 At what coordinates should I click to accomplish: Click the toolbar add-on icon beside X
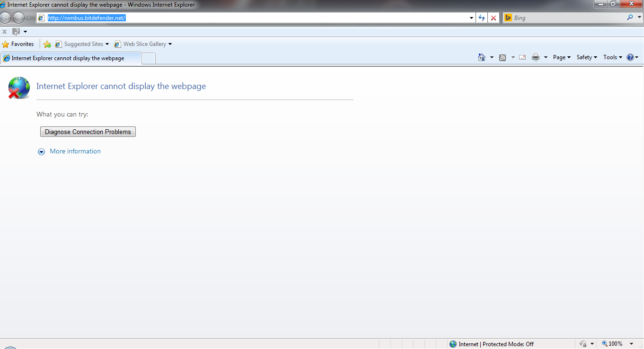pos(16,32)
